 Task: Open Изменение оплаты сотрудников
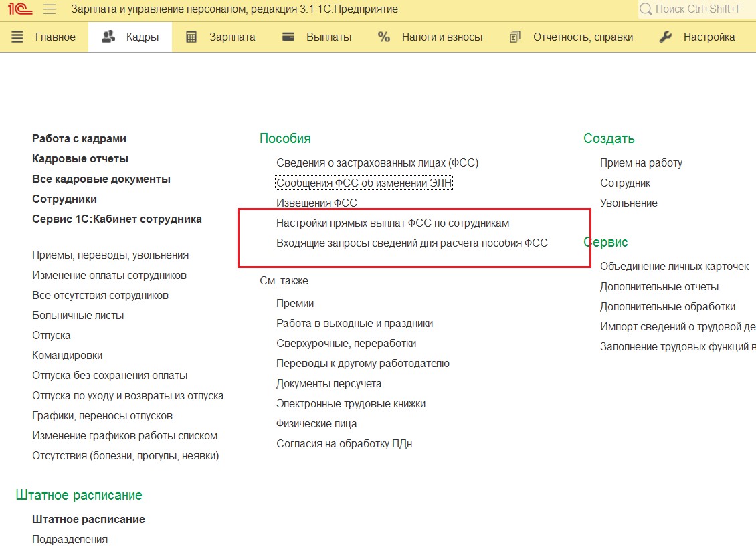point(110,276)
